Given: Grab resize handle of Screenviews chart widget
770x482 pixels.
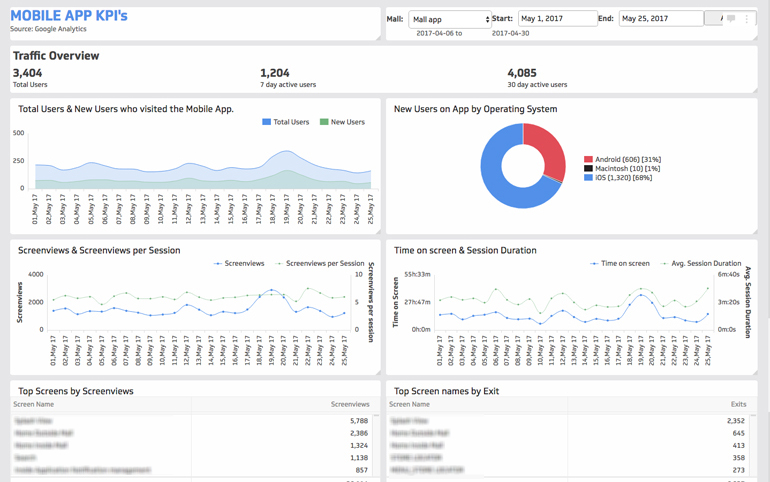Looking at the screenshot, I should pyautogui.click(x=377, y=372).
